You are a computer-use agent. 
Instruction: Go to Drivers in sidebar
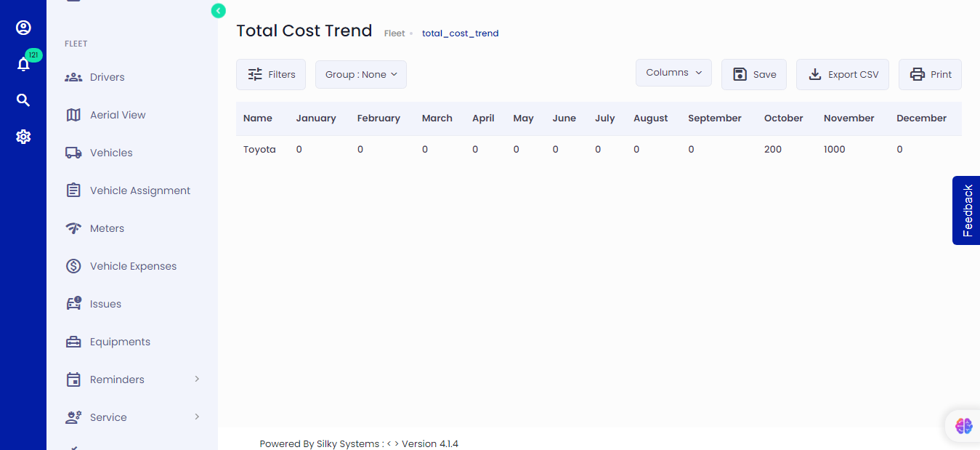tap(107, 77)
